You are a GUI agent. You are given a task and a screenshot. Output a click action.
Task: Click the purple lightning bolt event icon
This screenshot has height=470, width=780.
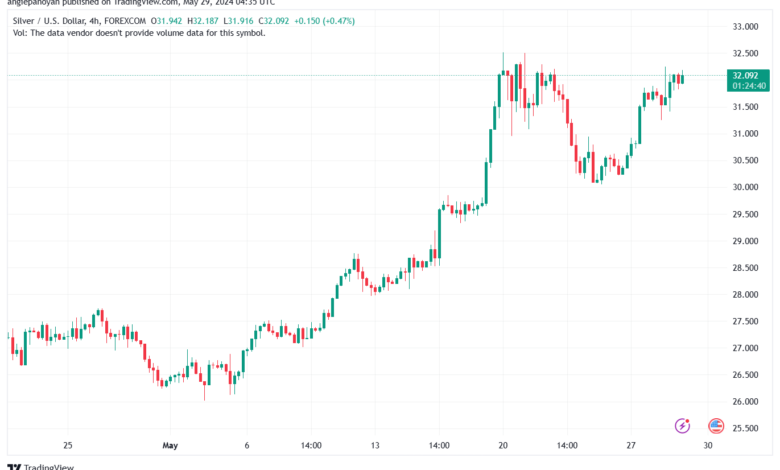682,426
